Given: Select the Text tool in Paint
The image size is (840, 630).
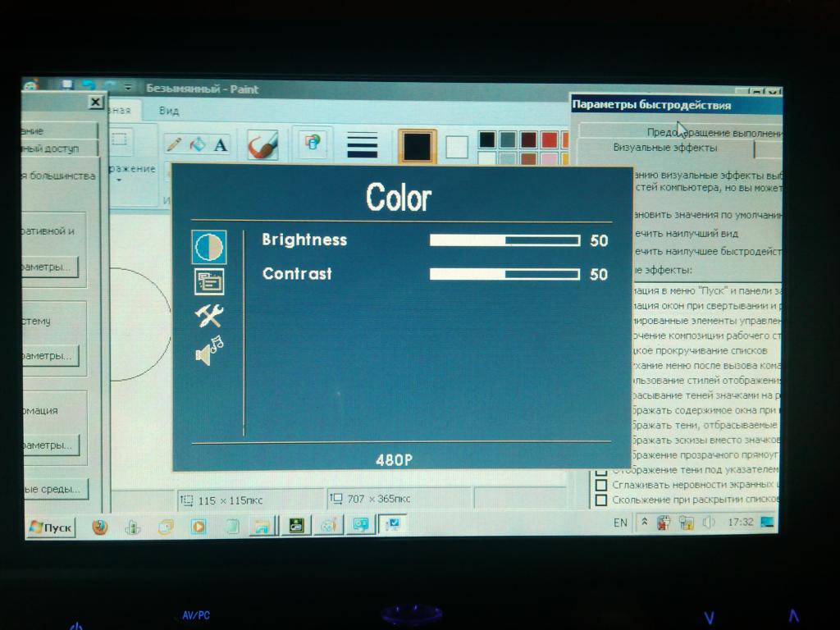Looking at the screenshot, I should click(220, 145).
